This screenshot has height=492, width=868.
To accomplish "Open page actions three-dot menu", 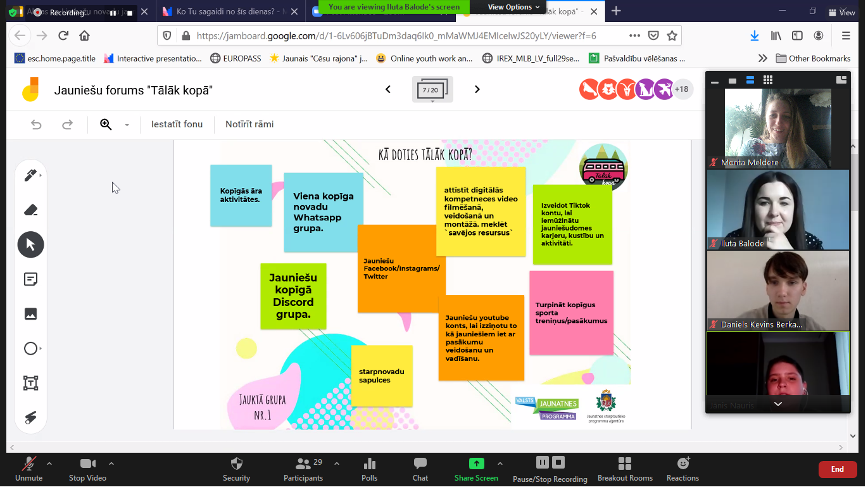I will pyautogui.click(x=634, y=36).
